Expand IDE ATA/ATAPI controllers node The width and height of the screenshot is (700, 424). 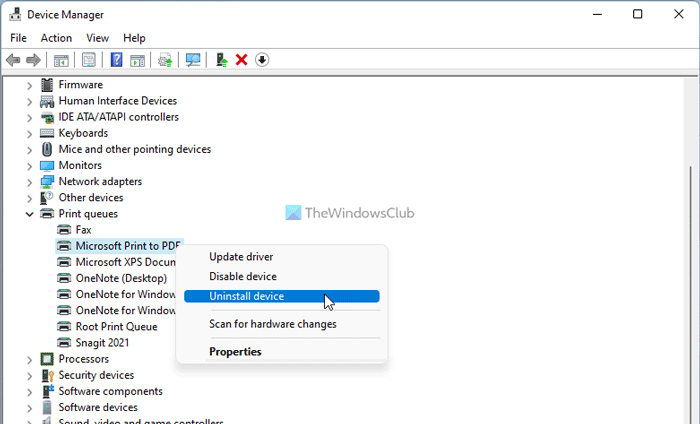29,118
